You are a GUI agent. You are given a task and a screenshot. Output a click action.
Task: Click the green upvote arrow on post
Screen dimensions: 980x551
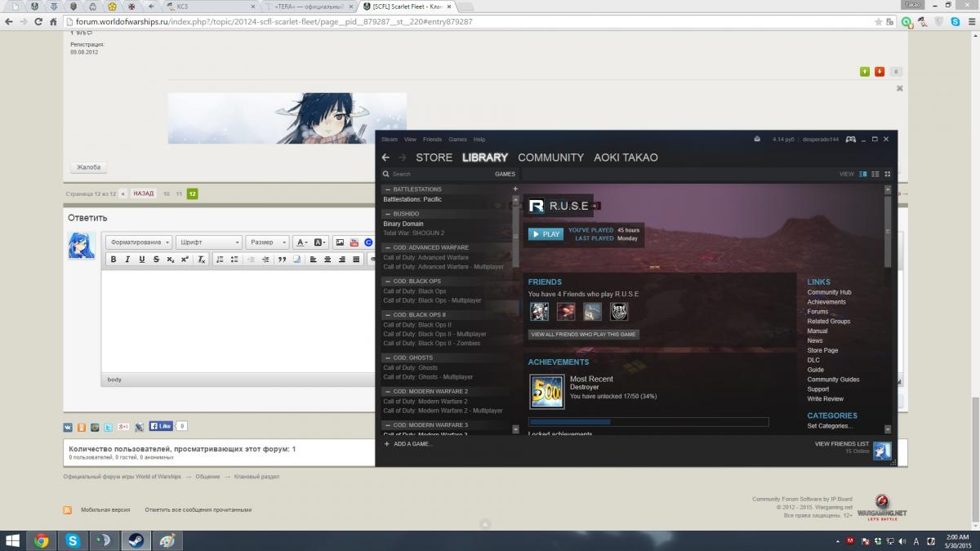tap(865, 72)
